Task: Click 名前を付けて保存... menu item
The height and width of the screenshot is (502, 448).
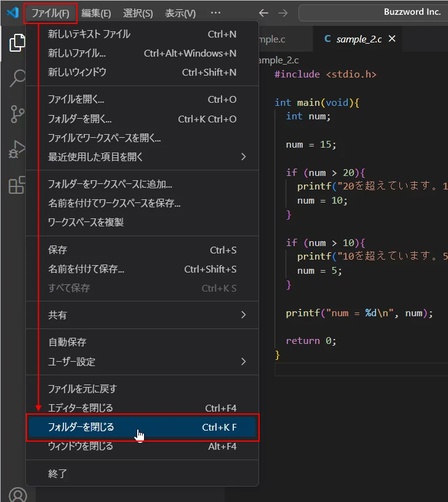Action: 142,269
